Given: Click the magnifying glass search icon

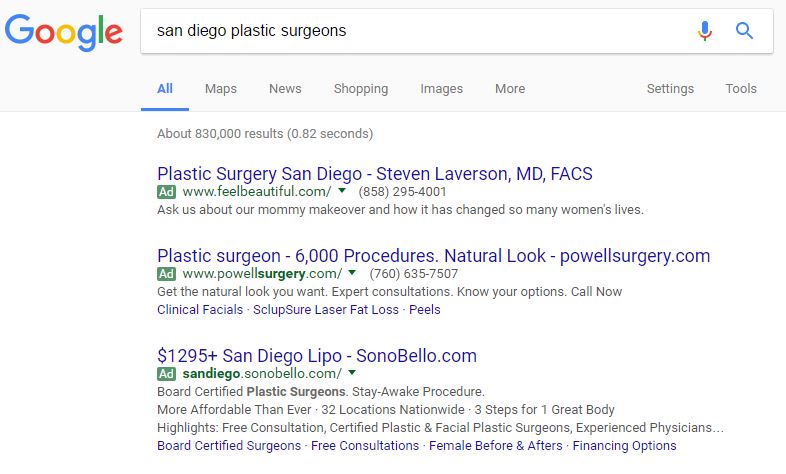Looking at the screenshot, I should click(x=744, y=31).
